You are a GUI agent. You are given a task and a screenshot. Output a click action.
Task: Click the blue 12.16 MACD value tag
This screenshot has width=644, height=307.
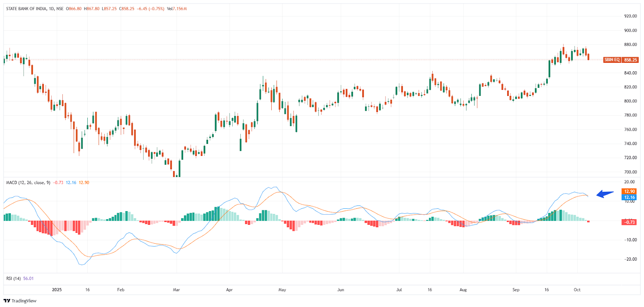pyautogui.click(x=629, y=197)
